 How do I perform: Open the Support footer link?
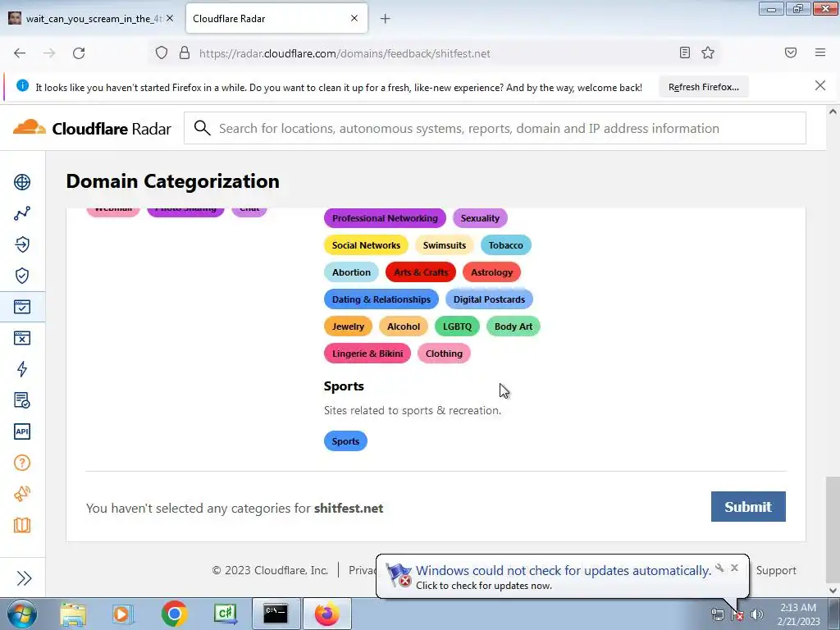[776, 571]
